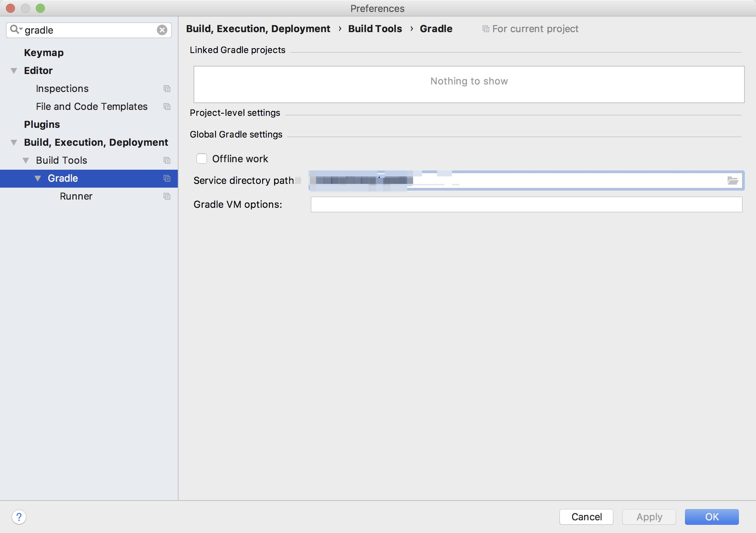The image size is (756, 533).
Task: Enable Offline work
Action: pos(202,158)
